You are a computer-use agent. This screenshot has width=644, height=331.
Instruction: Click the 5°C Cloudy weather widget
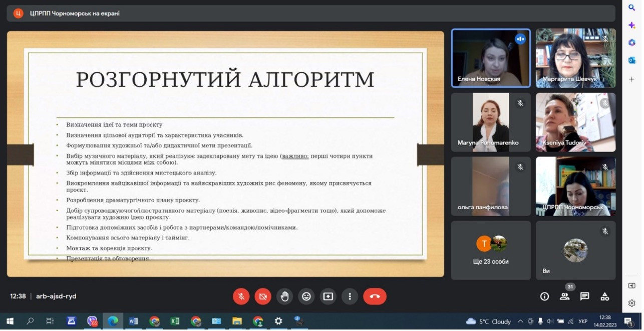[x=488, y=321]
